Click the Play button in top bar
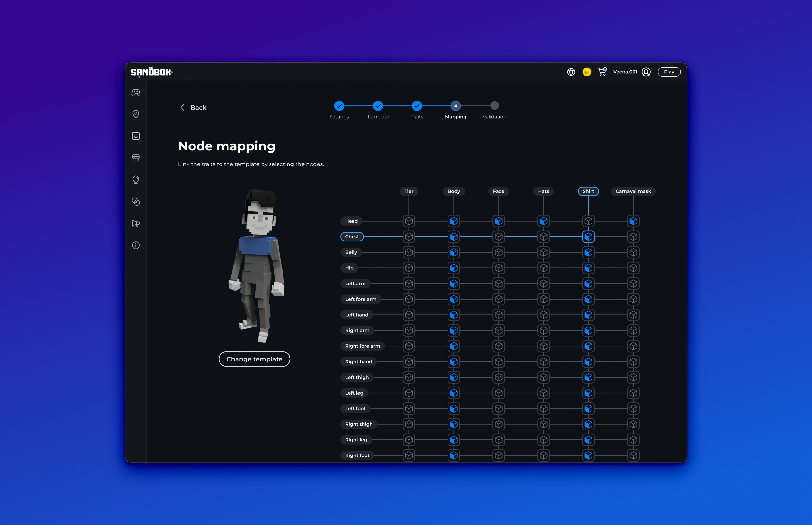 click(668, 72)
